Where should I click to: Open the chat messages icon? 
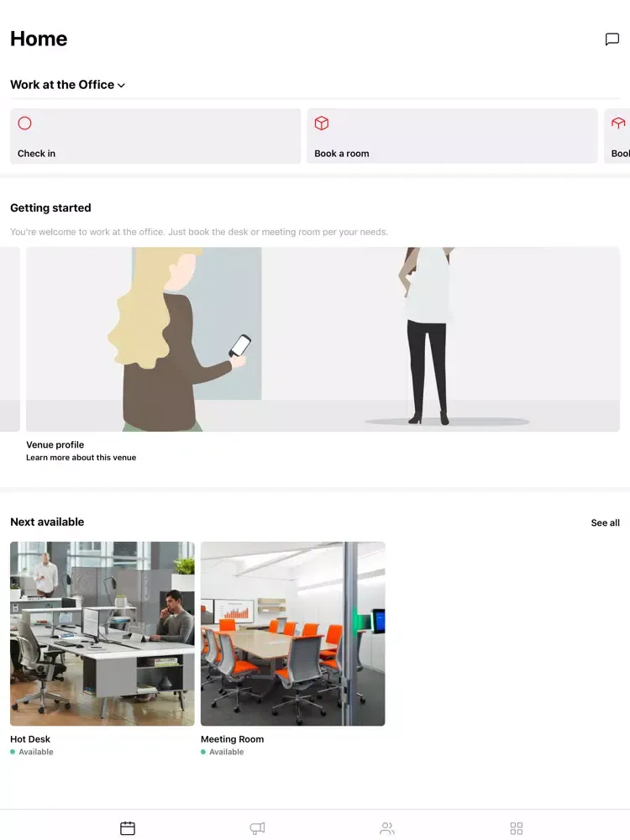[x=612, y=39]
